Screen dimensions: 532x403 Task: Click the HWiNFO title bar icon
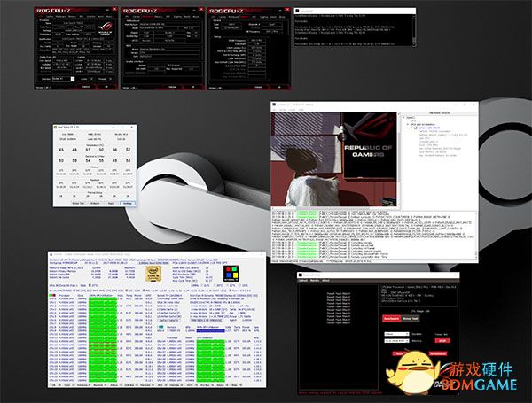[x=51, y=254]
